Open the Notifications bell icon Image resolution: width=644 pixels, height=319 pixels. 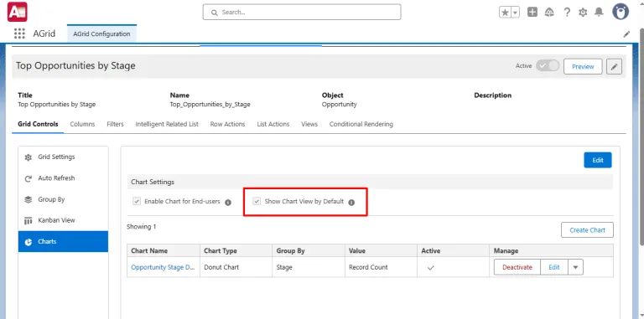[x=600, y=13]
